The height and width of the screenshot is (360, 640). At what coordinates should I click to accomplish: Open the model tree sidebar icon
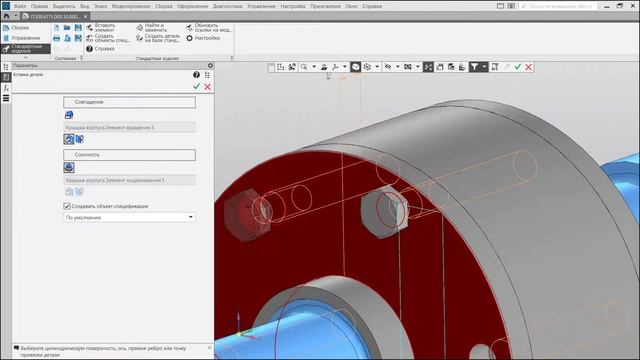coord(6,66)
